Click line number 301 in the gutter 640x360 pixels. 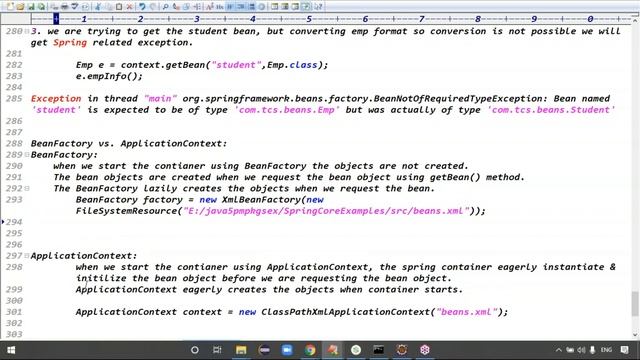14,312
